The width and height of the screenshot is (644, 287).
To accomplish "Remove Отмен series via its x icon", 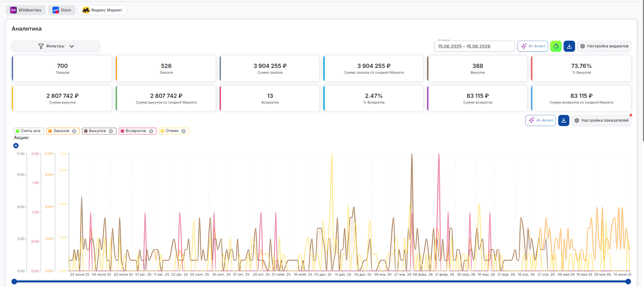I will coord(183,131).
